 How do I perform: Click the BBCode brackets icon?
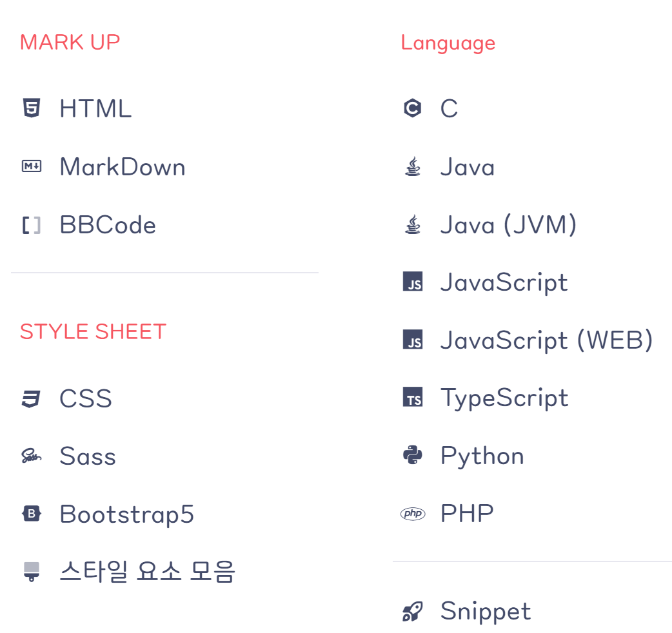32,225
